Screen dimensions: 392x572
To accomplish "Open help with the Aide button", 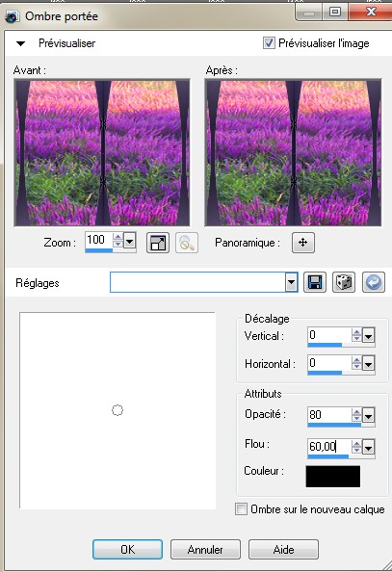I will 283,550.
